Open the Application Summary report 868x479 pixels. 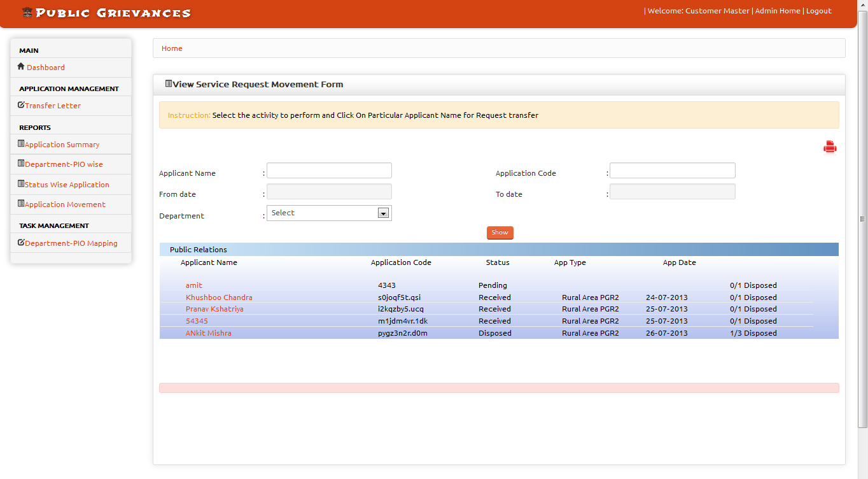click(x=62, y=145)
